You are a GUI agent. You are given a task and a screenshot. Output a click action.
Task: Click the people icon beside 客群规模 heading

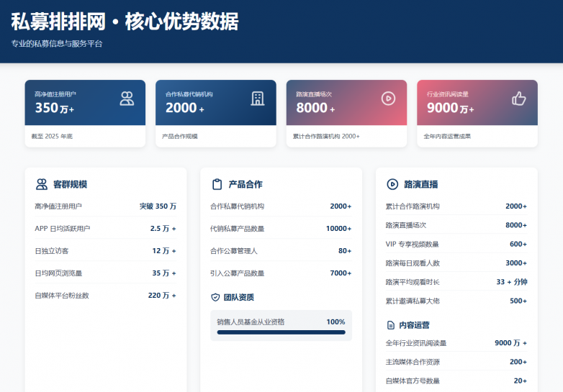point(42,184)
